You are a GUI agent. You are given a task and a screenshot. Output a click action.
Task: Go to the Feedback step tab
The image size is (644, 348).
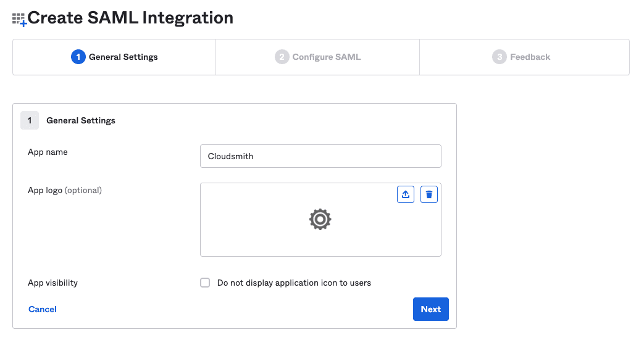(x=530, y=57)
